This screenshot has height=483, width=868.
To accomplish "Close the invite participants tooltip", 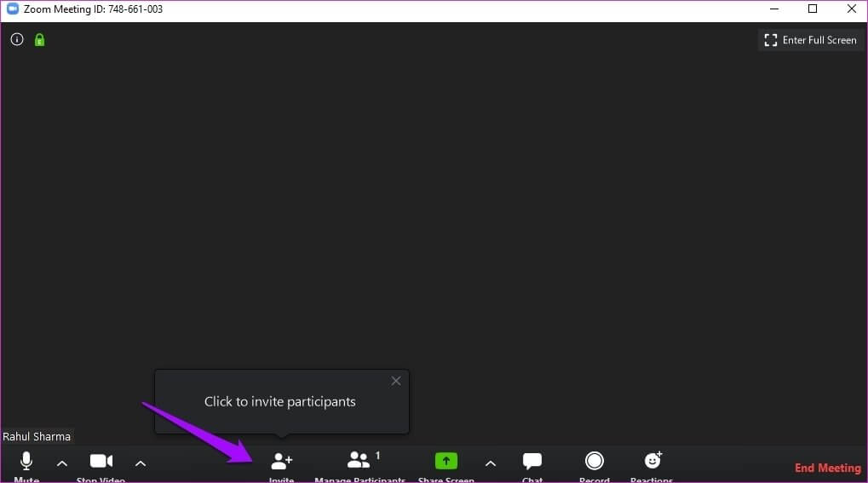I will coord(396,381).
